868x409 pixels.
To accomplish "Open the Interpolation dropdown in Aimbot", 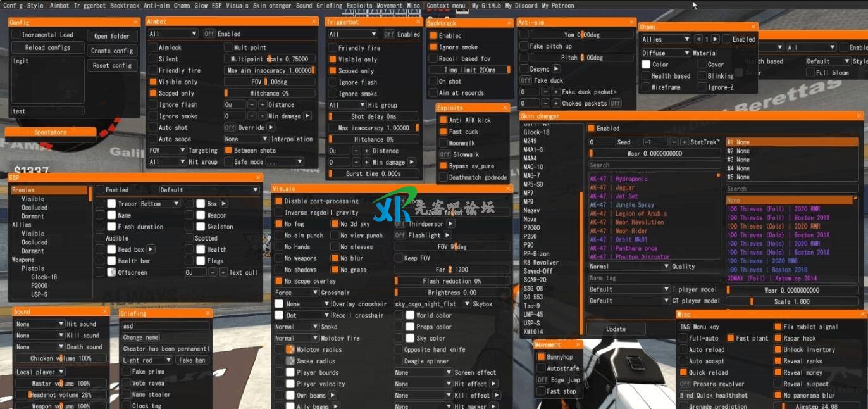I will coord(245,139).
